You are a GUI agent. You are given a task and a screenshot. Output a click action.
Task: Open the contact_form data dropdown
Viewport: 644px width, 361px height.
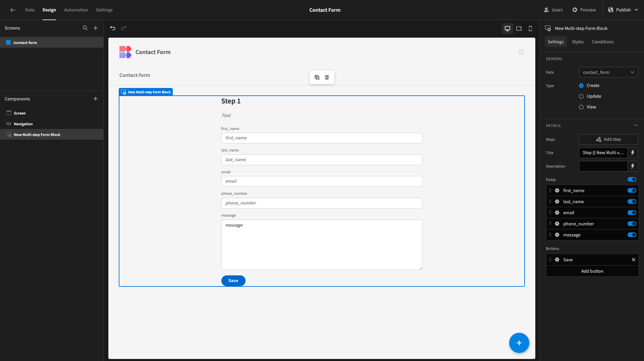coord(608,72)
